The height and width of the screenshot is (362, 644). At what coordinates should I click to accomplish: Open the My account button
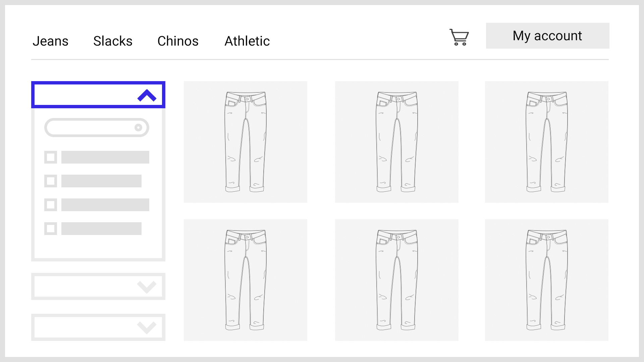[547, 36]
